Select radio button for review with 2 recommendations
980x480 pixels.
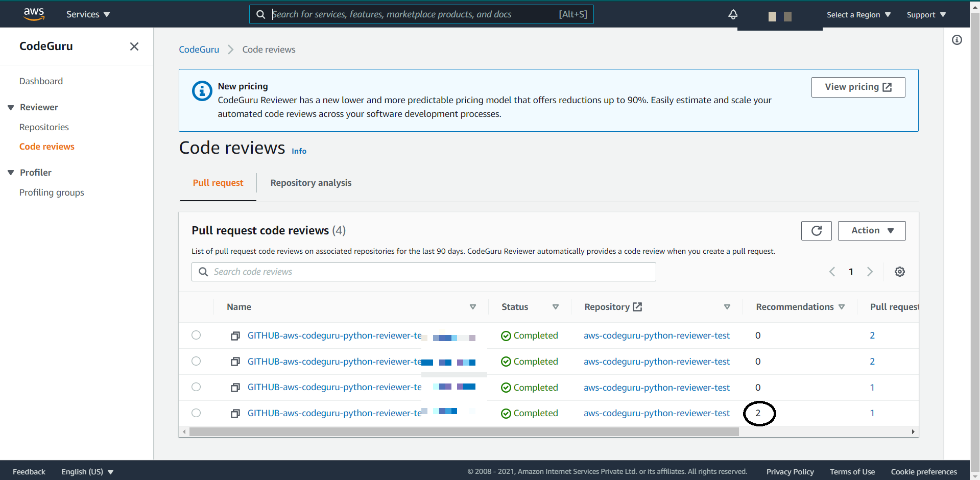coord(196,413)
